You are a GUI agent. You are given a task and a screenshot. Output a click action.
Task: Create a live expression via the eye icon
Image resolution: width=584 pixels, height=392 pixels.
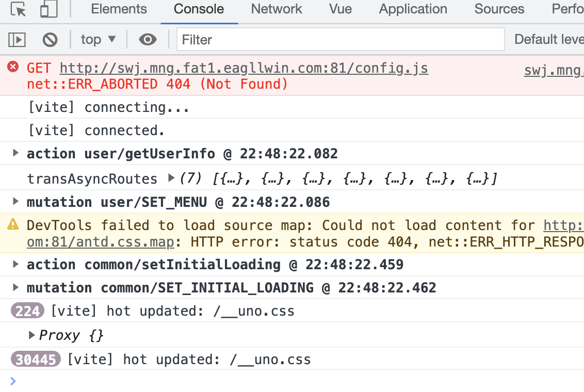point(148,39)
